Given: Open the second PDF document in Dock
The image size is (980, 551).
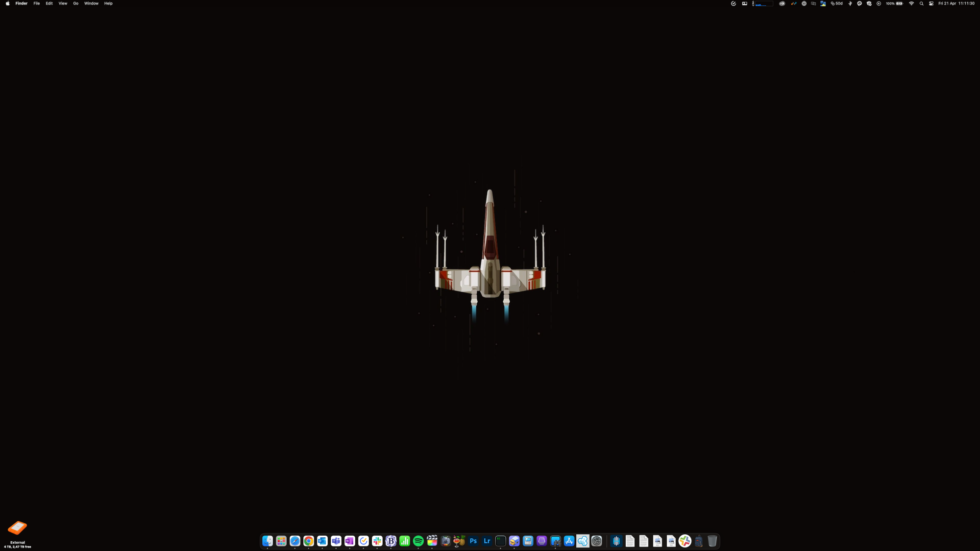Looking at the screenshot, I should click(x=671, y=541).
